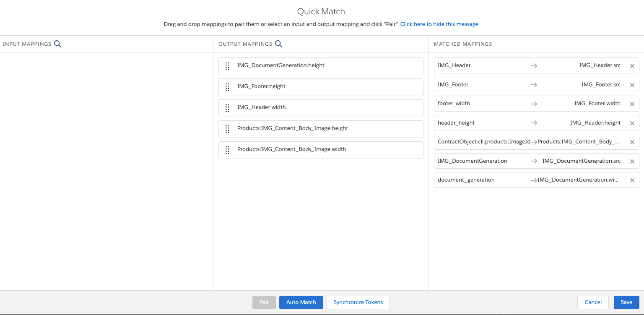Click the drag handle on IMG_DocumentGeneration:height
The height and width of the screenshot is (315, 644).
click(227, 66)
